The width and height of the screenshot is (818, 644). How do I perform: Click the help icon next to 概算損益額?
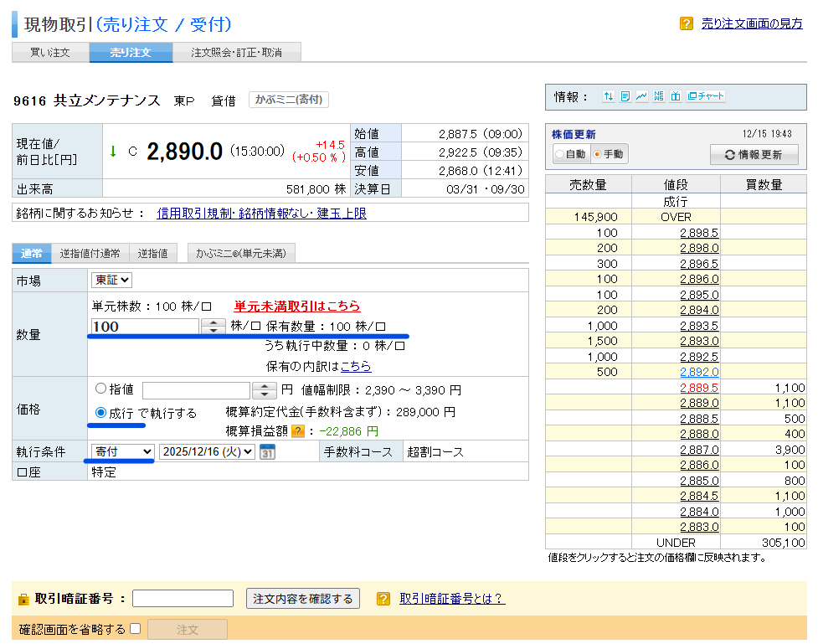(x=297, y=431)
